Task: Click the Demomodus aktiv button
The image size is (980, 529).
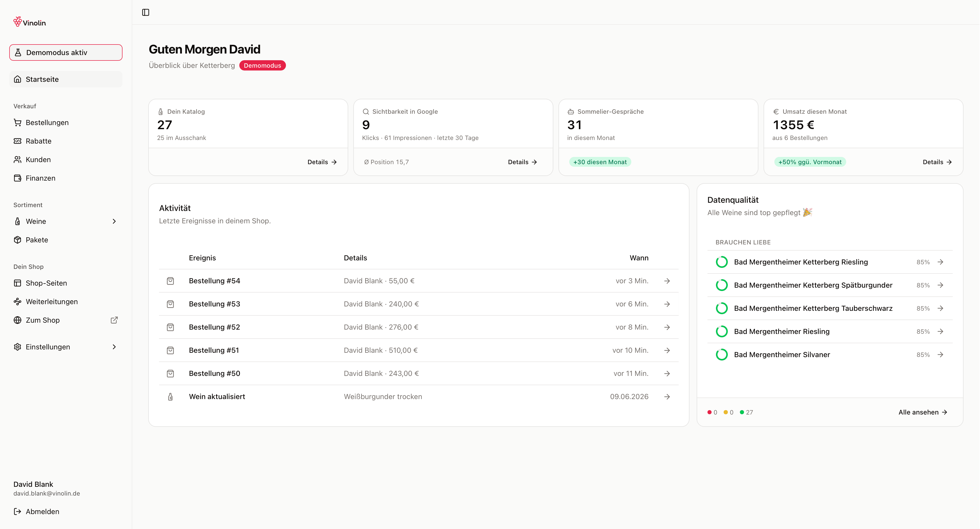Action: pos(66,52)
